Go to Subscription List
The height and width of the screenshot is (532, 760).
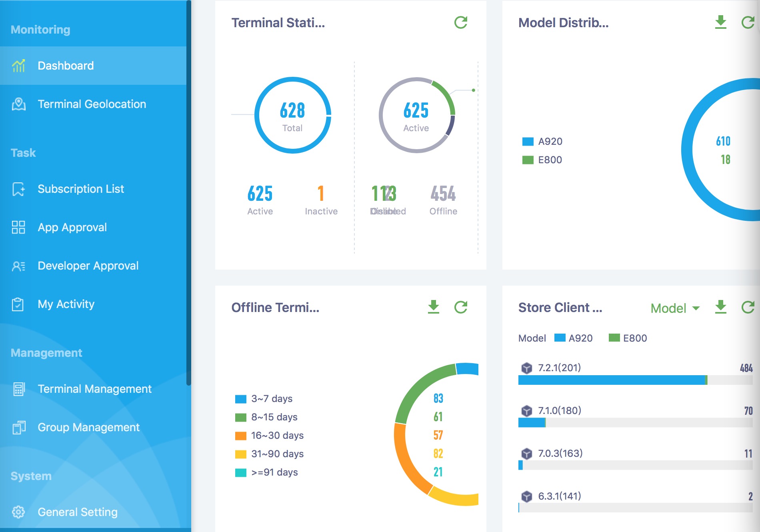[x=80, y=189]
